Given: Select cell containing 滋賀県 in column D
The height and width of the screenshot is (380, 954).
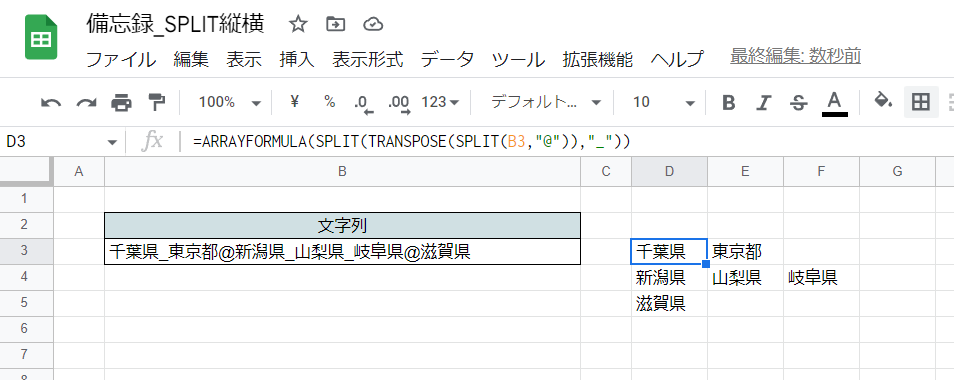Looking at the screenshot, I should click(669, 303).
